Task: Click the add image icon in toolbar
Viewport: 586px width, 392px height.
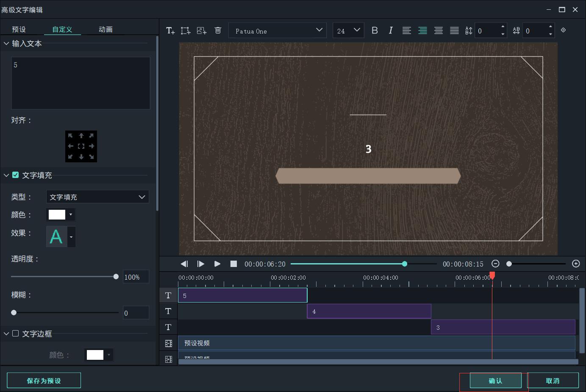Action: point(202,31)
